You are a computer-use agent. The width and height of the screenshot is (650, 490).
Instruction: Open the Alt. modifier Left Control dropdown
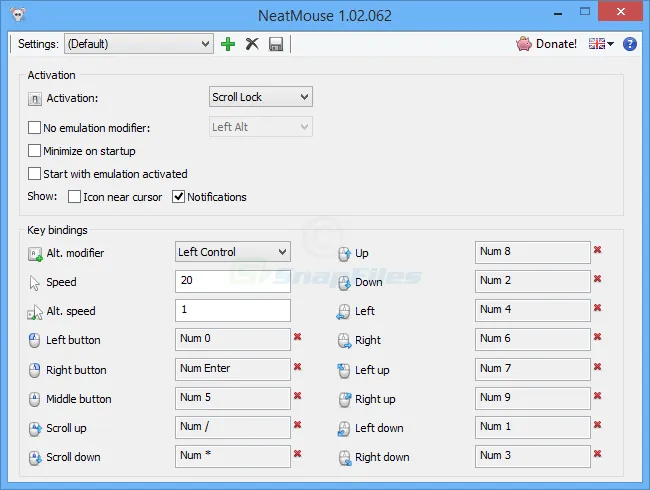[233, 252]
